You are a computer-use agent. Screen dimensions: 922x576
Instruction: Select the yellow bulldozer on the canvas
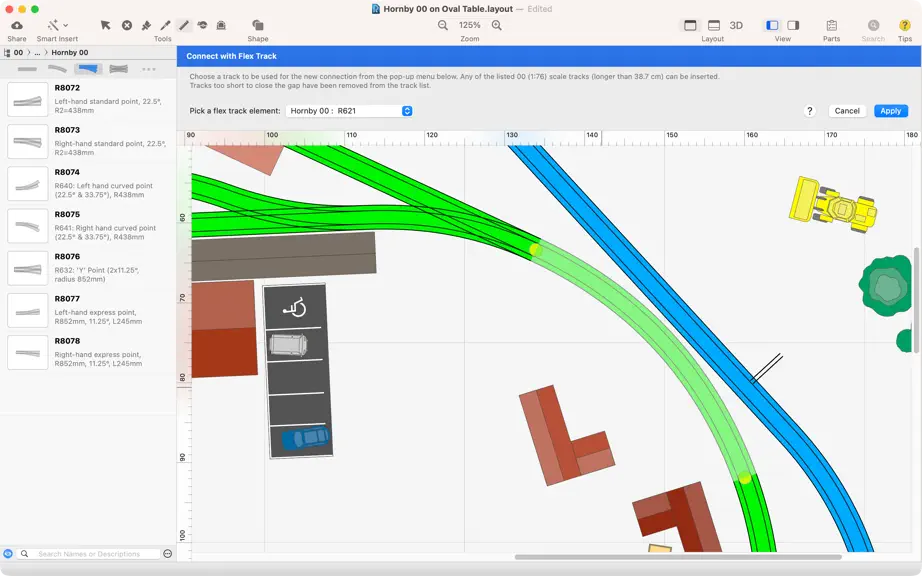point(833,205)
